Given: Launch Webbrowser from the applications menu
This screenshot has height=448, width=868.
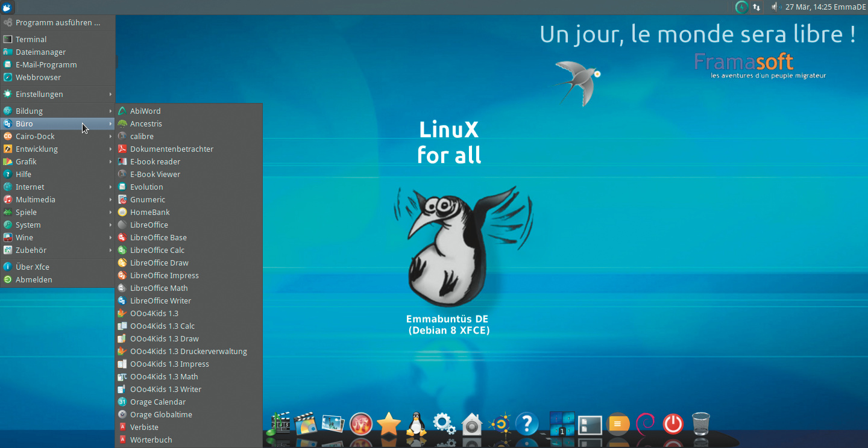Looking at the screenshot, I should 58,77.
